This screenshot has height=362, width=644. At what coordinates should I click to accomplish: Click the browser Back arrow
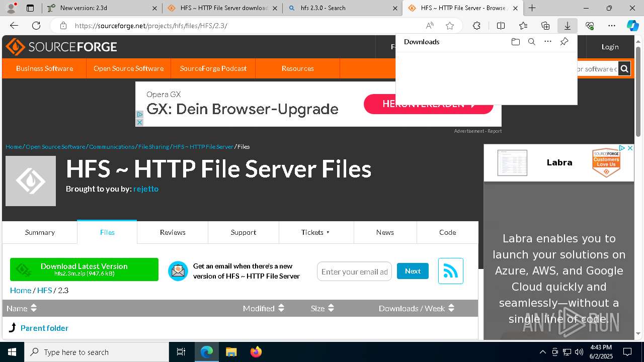tap(14, 26)
